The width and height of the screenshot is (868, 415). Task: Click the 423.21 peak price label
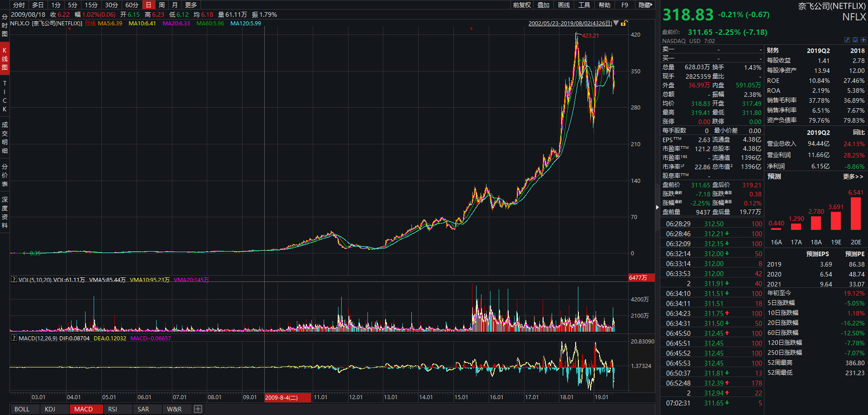coord(590,35)
